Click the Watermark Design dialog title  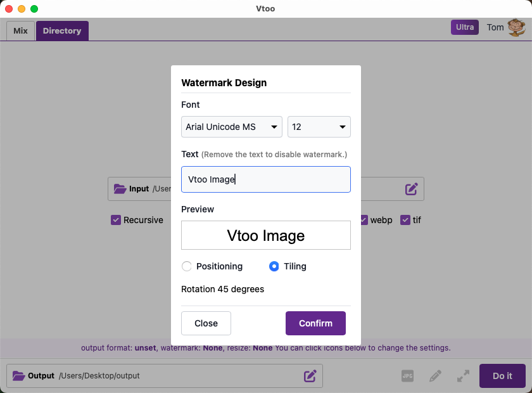coord(224,83)
